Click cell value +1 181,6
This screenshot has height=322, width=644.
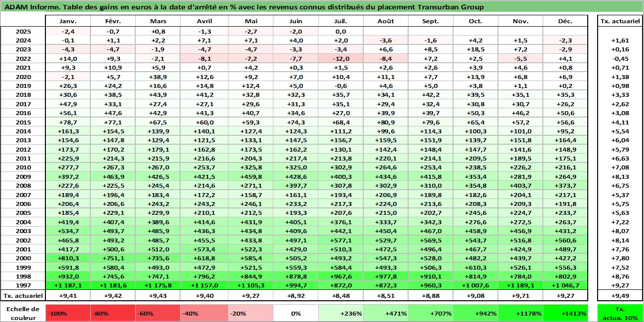pyautogui.click(x=113, y=285)
